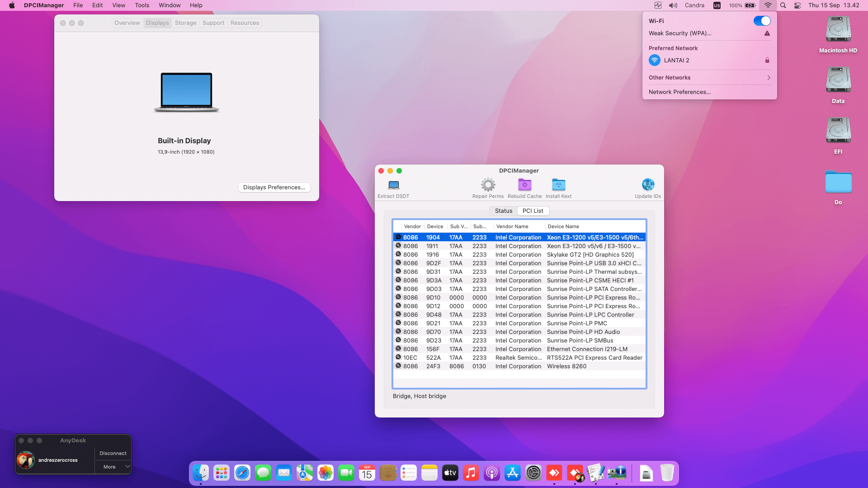Turn off the Wi-Fi switch

click(762, 21)
